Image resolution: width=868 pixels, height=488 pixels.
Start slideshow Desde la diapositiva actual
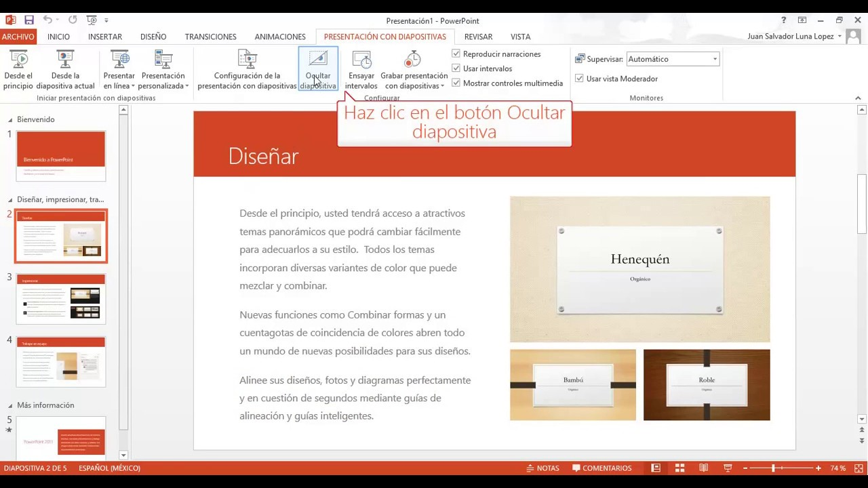pyautogui.click(x=65, y=70)
